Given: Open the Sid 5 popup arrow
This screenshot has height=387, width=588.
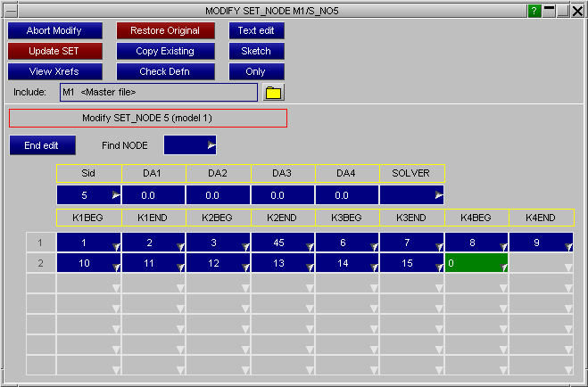Looking at the screenshot, I should click(116, 194).
